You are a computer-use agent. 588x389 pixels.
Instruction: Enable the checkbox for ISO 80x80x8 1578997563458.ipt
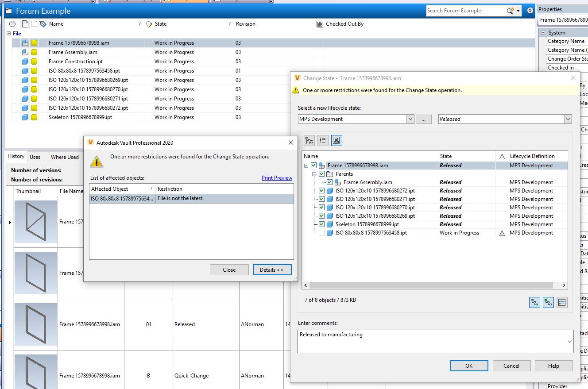pos(321,233)
